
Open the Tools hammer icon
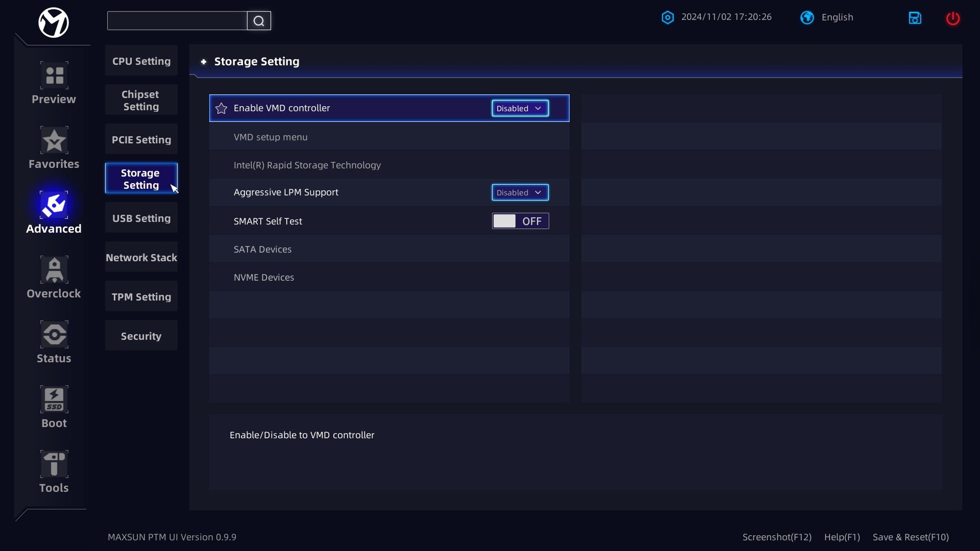click(54, 464)
